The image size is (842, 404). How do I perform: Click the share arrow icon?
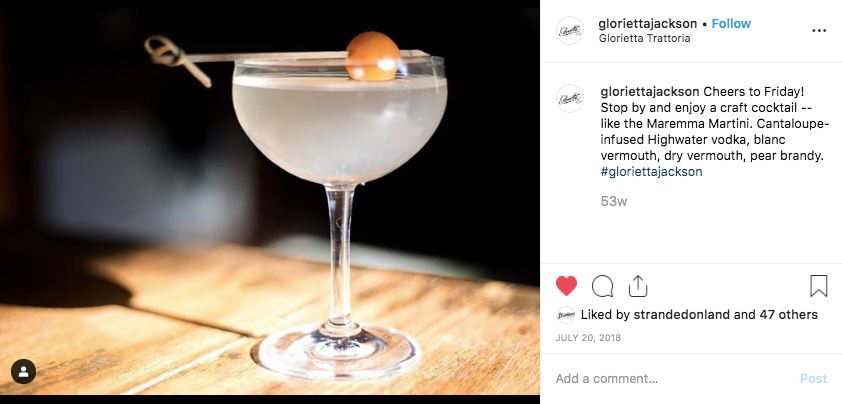click(x=637, y=286)
